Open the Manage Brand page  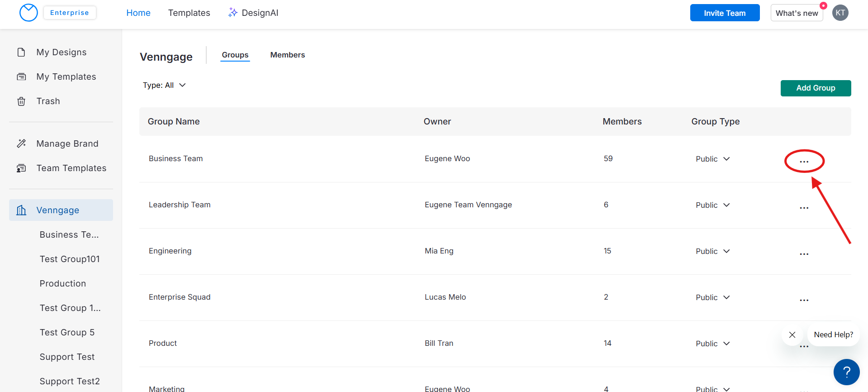pyautogui.click(x=67, y=143)
